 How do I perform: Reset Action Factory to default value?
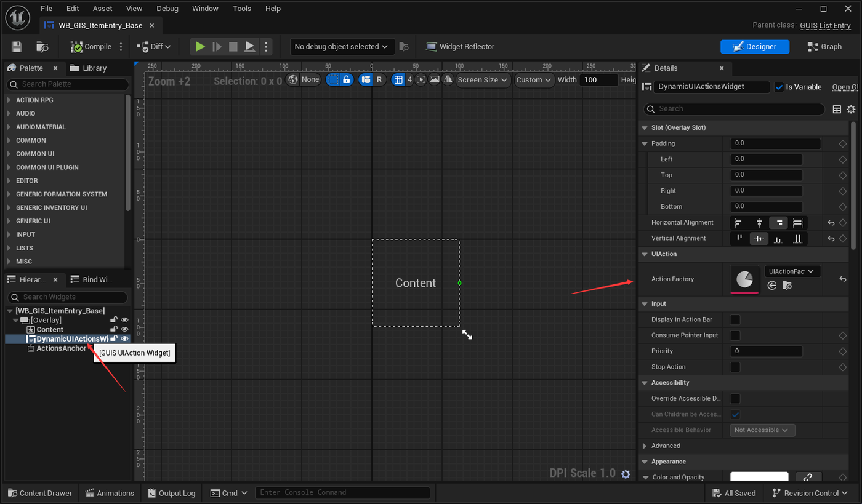843,279
